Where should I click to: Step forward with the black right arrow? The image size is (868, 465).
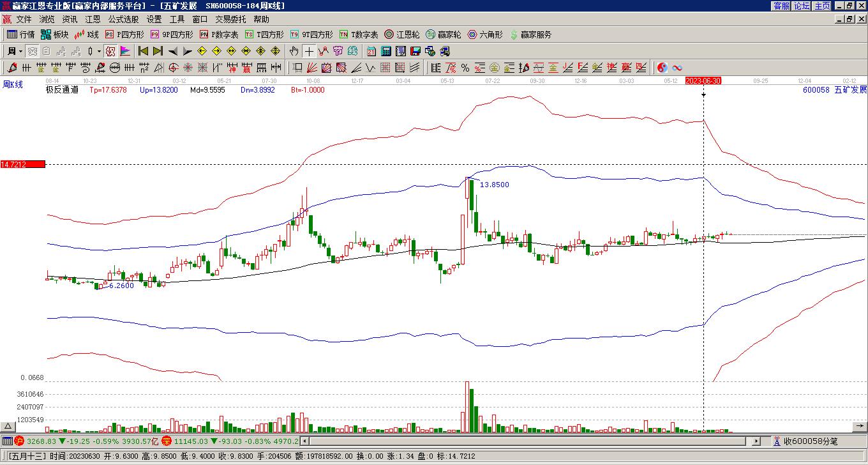click(x=188, y=51)
